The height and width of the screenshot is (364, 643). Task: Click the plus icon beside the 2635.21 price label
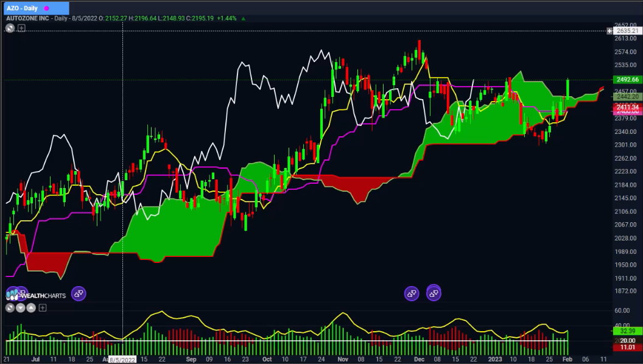(610, 31)
